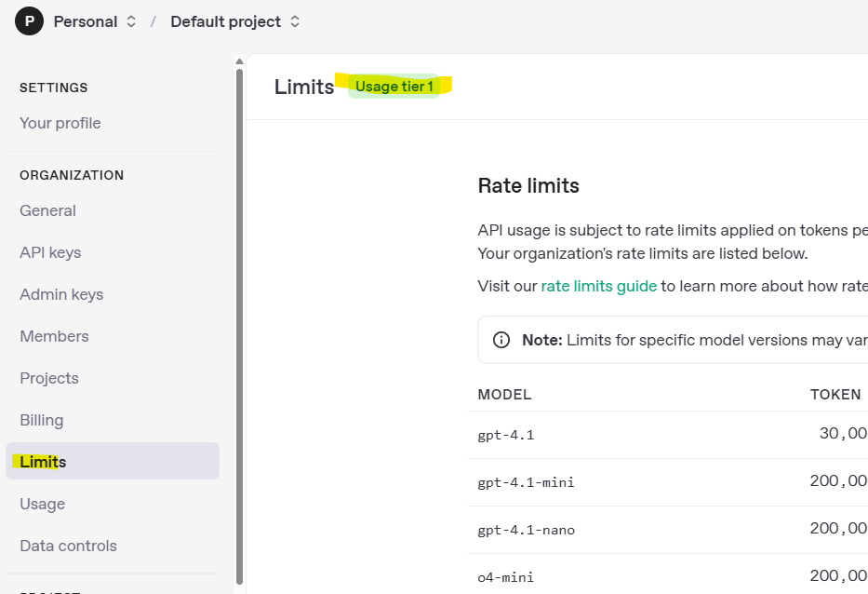Go to General organization settings
The width and height of the screenshot is (868, 594).
click(x=47, y=210)
